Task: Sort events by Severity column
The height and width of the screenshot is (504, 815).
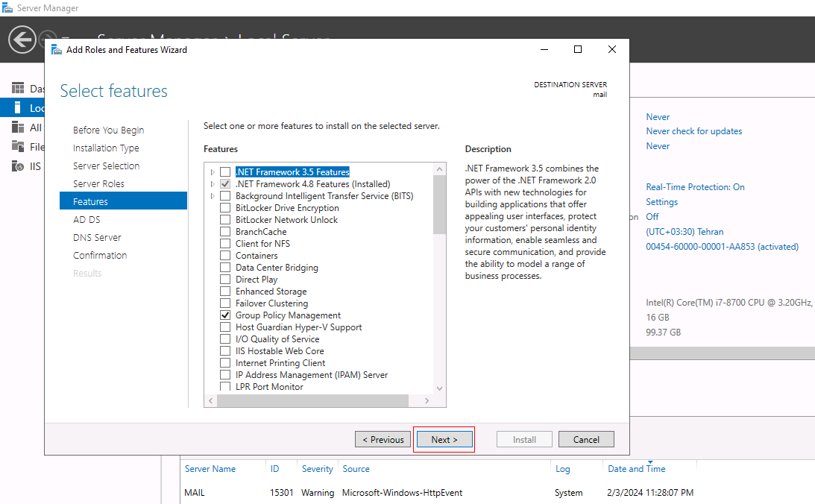Action: coord(317,469)
